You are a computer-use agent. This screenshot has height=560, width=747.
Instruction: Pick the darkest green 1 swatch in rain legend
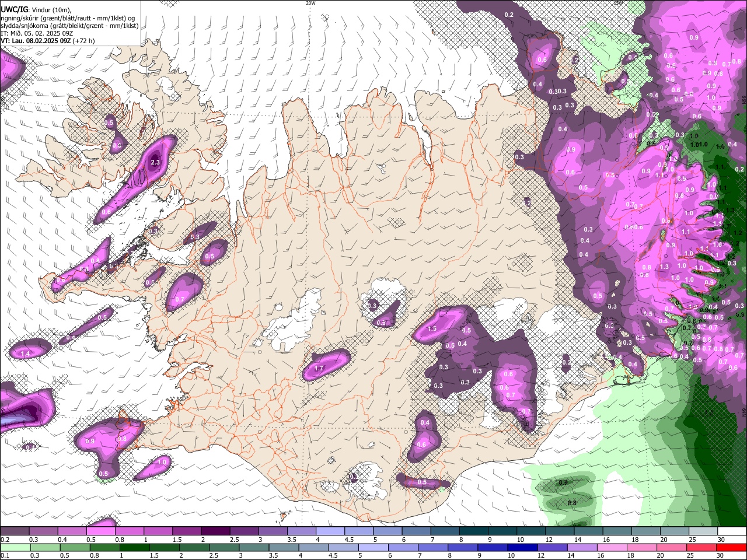134,548
